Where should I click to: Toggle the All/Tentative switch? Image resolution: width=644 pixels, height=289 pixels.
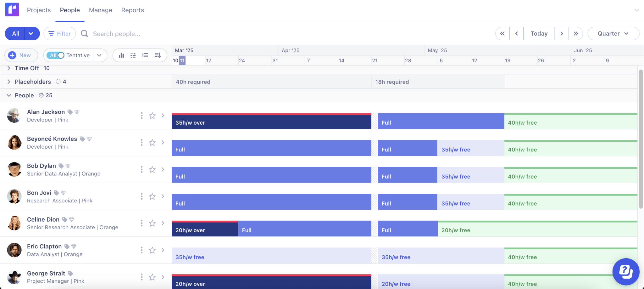click(56, 55)
